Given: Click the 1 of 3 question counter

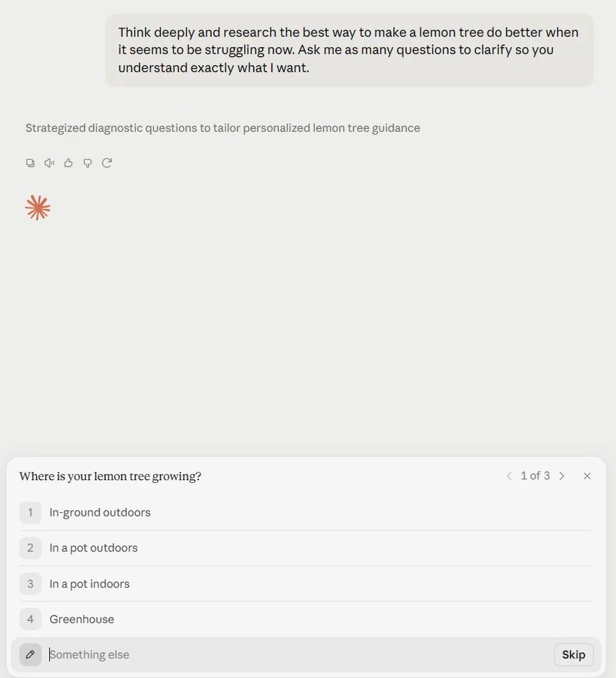Looking at the screenshot, I should (x=535, y=476).
